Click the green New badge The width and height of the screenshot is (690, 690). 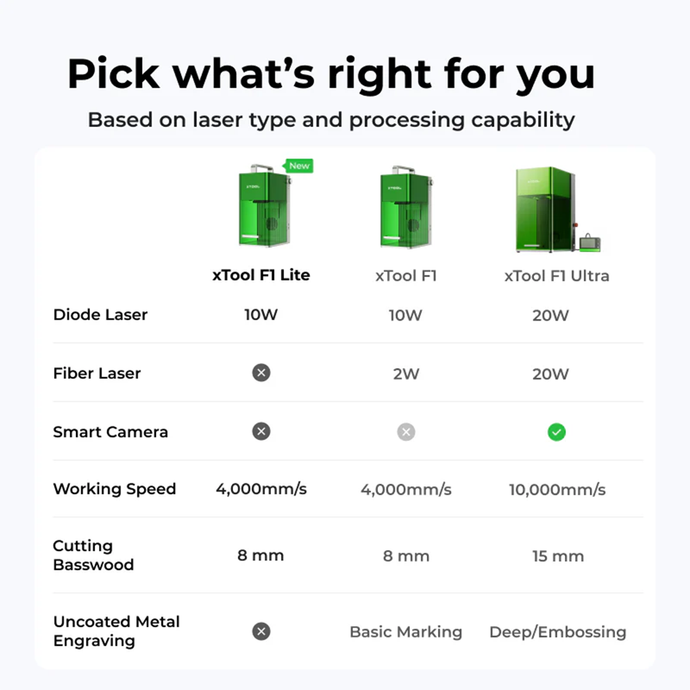pos(299,166)
